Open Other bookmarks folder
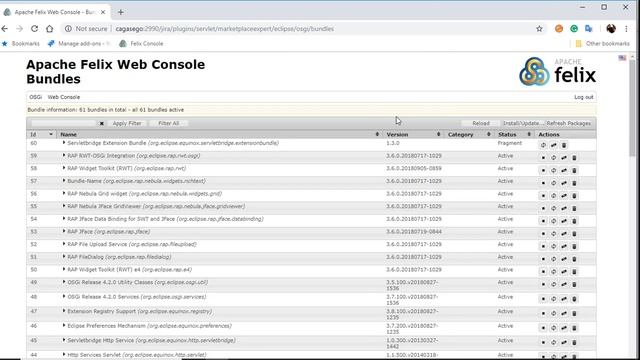 (x=602, y=44)
